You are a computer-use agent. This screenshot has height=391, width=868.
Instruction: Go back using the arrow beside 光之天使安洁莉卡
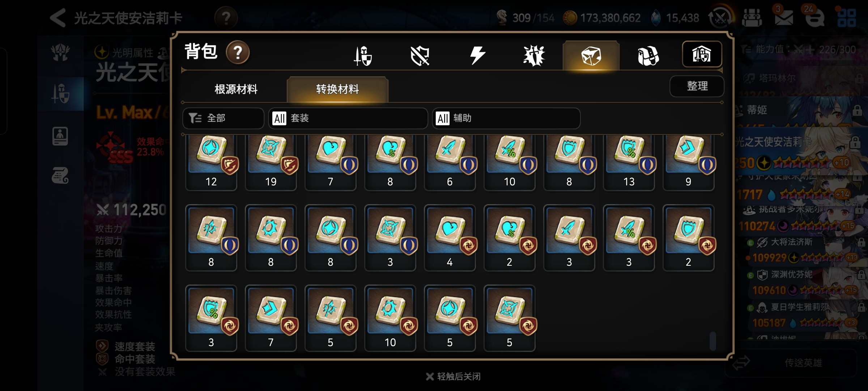58,17
